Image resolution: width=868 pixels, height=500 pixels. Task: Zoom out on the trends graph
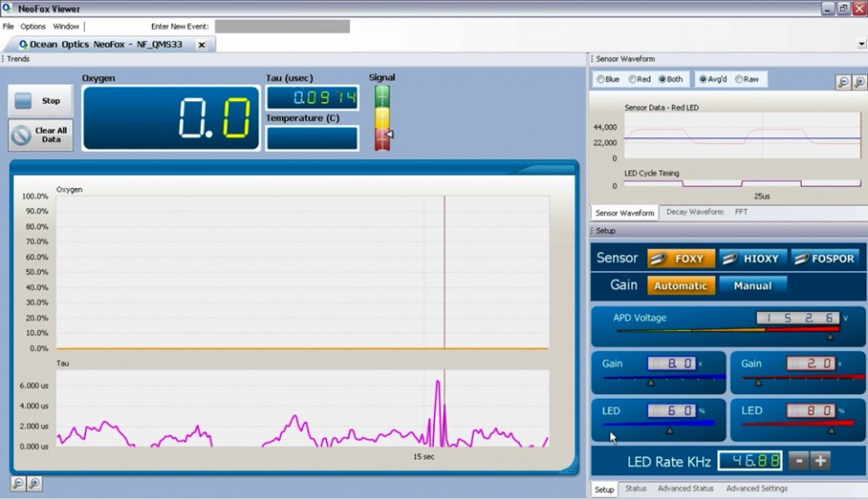click(x=18, y=484)
